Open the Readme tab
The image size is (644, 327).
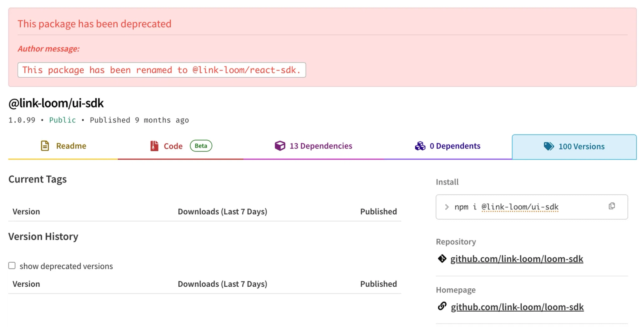pos(63,146)
